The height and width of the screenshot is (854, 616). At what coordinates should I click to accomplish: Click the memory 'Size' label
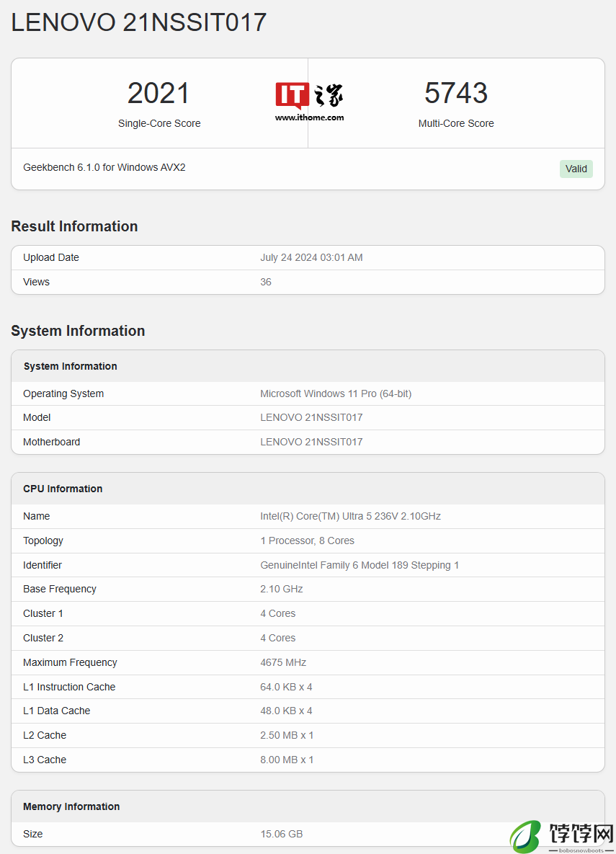pos(32,835)
